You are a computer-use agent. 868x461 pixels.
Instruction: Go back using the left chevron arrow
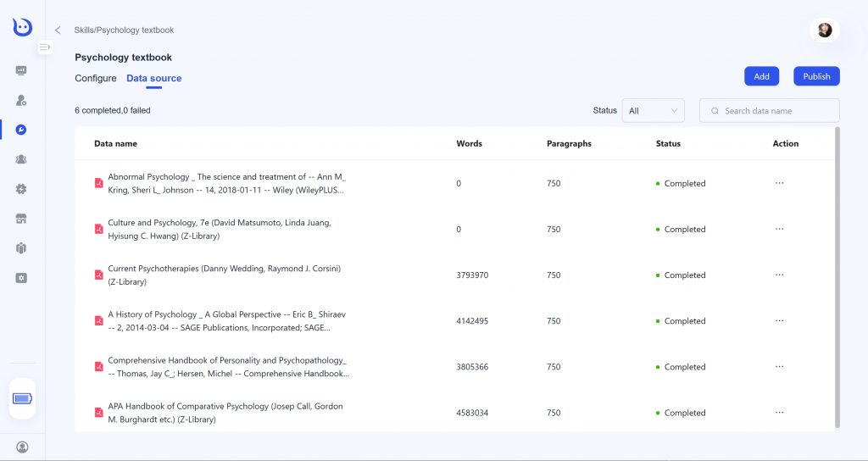(58, 30)
